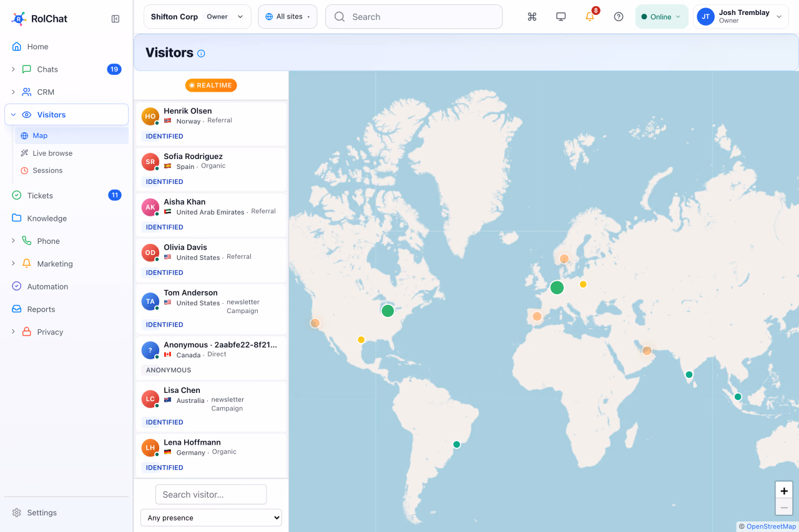Image resolution: width=799 pixels, height=532 pixels.
Task: Open notifications bell with badge 8
Action: (x=590, y=16)
